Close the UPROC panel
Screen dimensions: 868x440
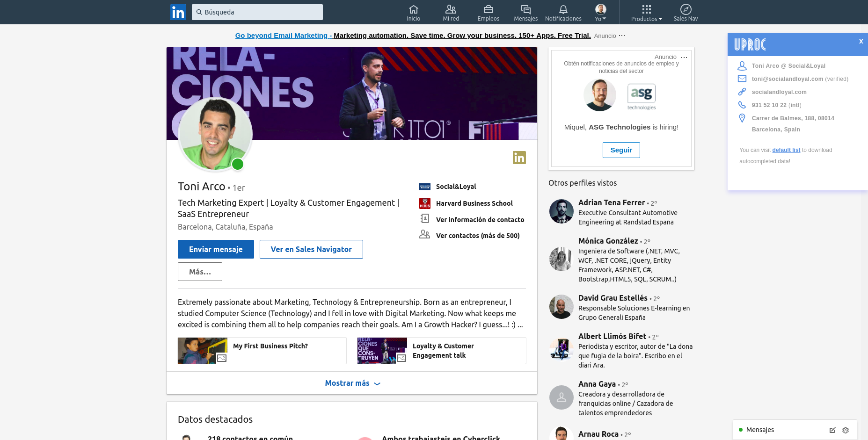pyautogui.click(x=861, y=41)
